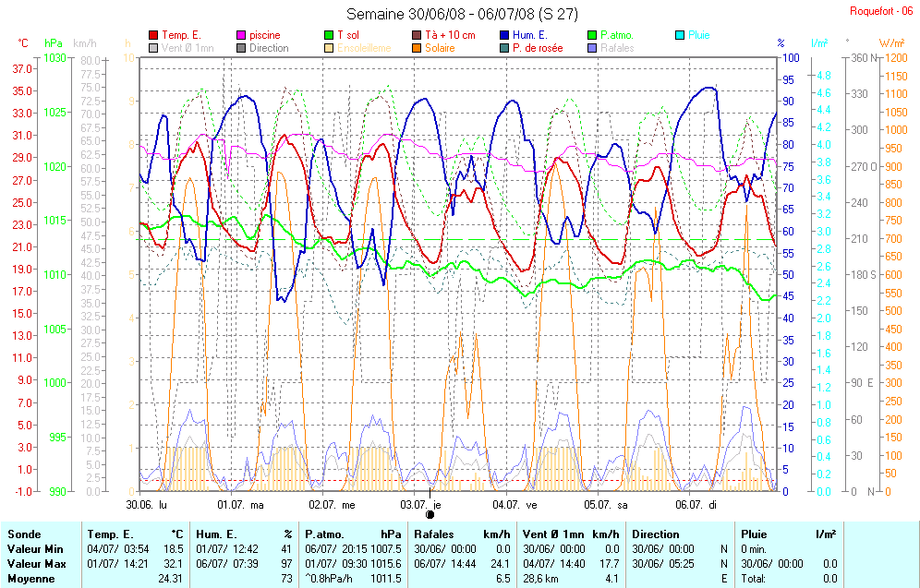
Task: Click the chart title "Semaine 30/06/08 - 06/07/08 (S 27)"
Action: 463,14
